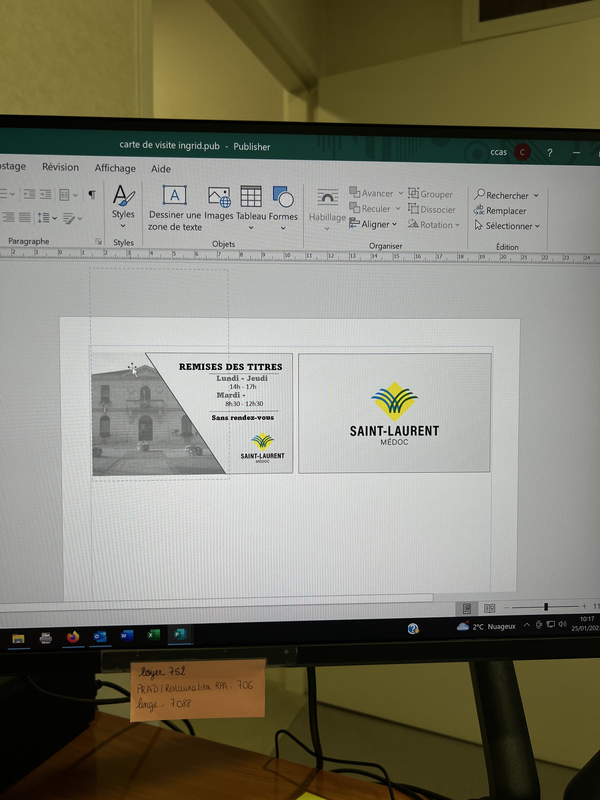The image size is (600, 800).
Task: Select the Dessiner une zone de texte tool
Action: click(x=174, y=208)
